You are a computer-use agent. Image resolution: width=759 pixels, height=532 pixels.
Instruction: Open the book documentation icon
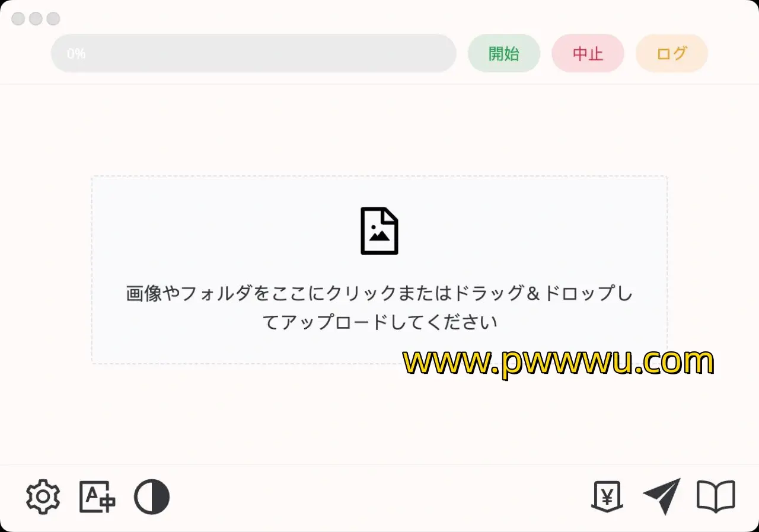(x=716, y=496)
